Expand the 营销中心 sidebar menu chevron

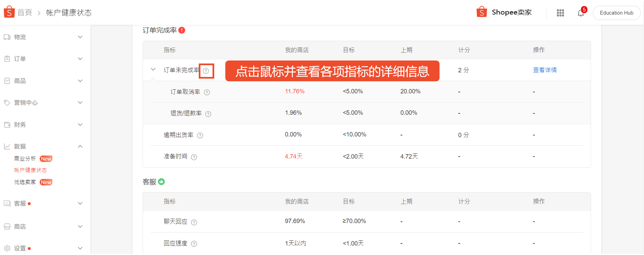pyautogui.click(x=80, y=102)
